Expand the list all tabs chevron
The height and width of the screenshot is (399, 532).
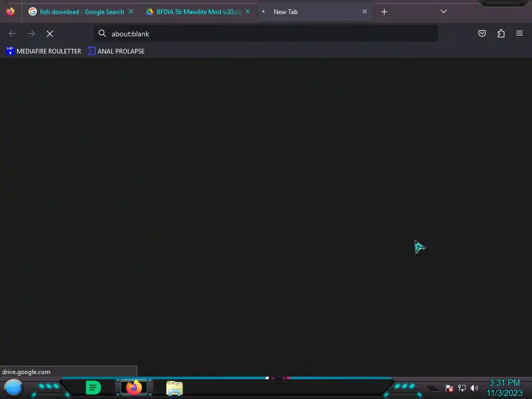[x=444, y=11]
